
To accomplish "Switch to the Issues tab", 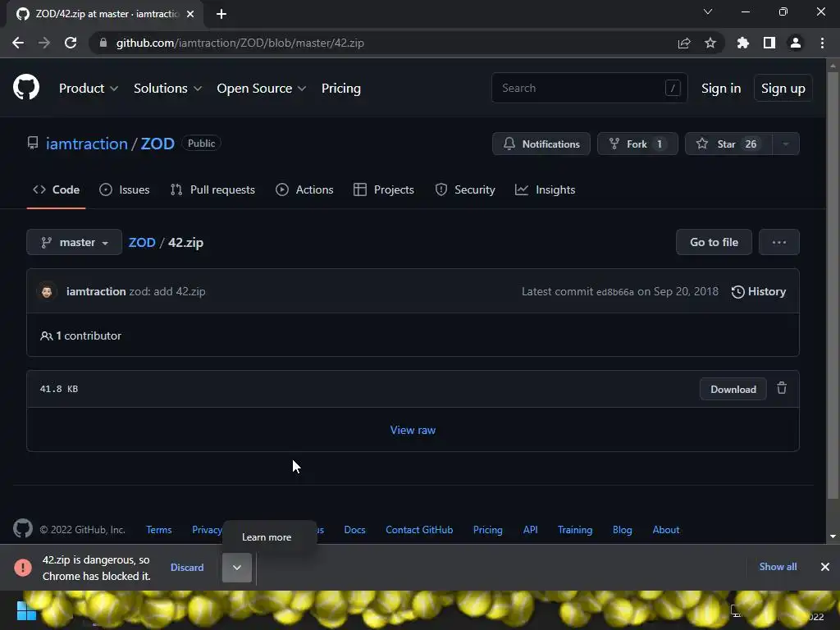I will pyautogui.click(x=125, y=189).
